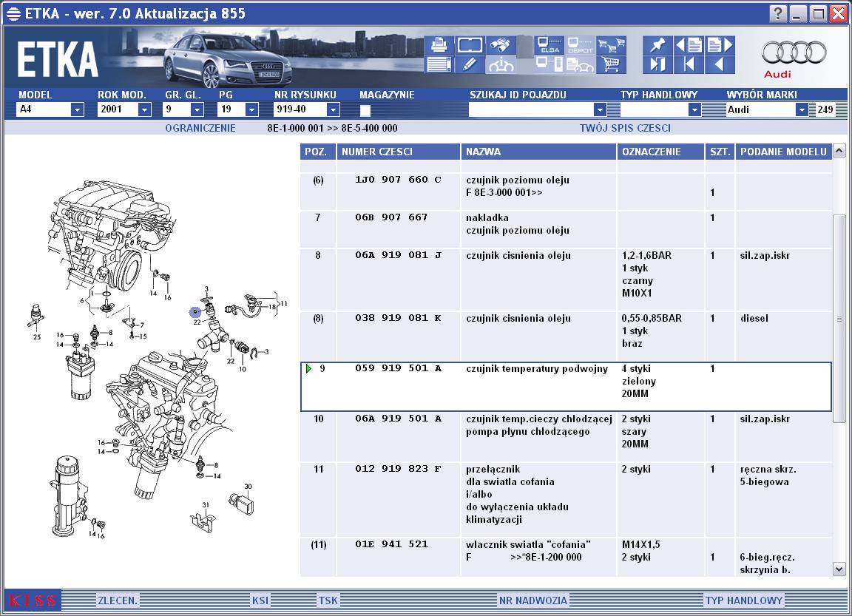This screenshot has width=852, height=616.
Task: Select part number 06A 919 081 J
Action: click(398, 255)
